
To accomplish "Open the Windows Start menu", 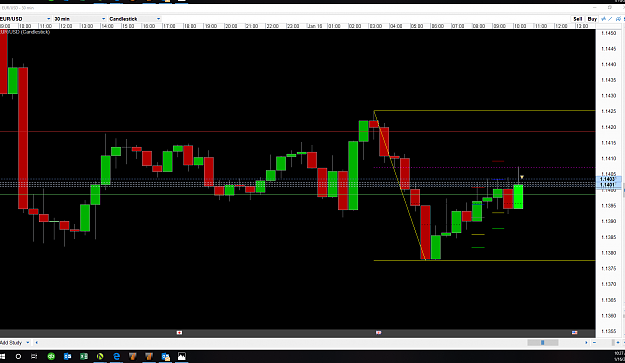I will [3, 356].
